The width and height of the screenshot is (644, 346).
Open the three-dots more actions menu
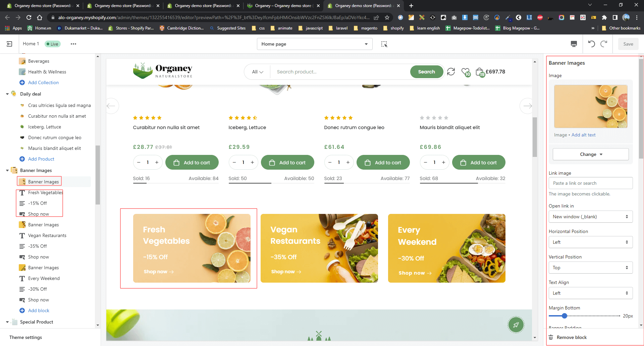(73, 44)
